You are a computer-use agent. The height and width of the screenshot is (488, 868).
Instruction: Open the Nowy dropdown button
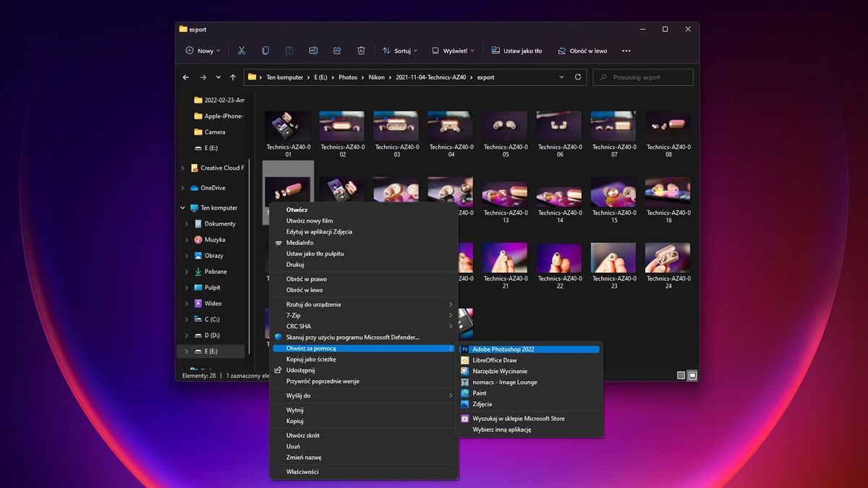(203, 51)
